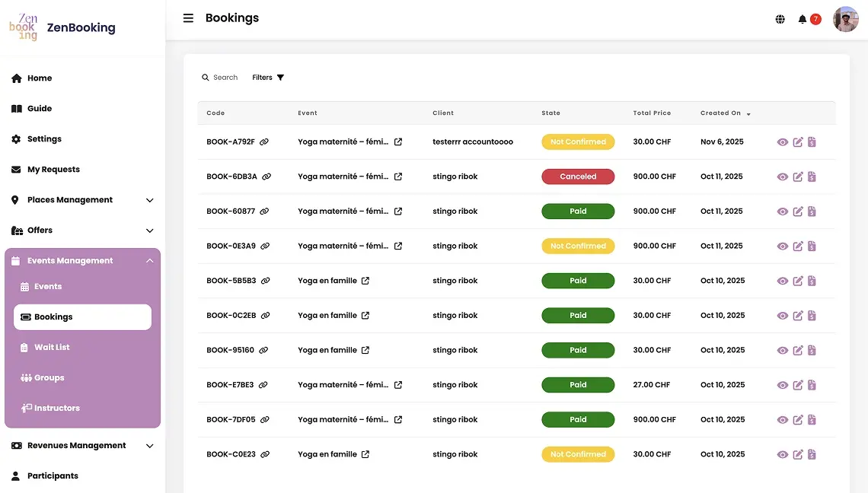Screen dimensions: 868x493
Task: Click the Search field
Action: tap(220, 78)
